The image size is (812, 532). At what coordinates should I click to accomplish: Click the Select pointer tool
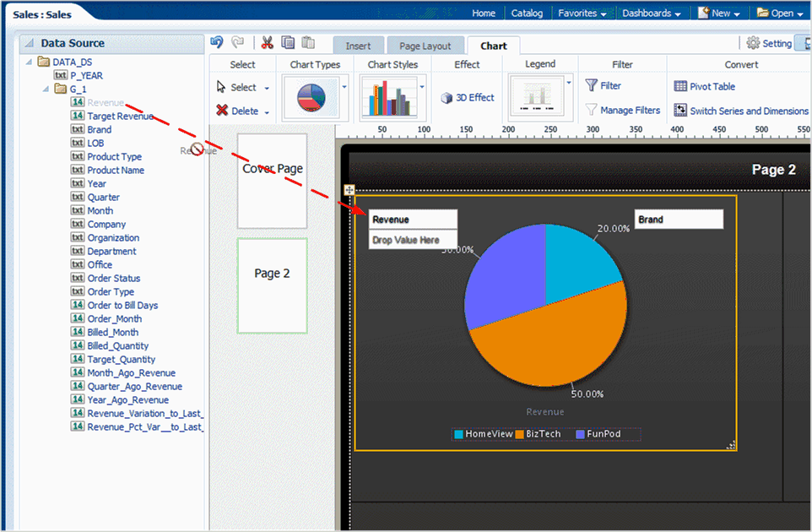[236, 87]
